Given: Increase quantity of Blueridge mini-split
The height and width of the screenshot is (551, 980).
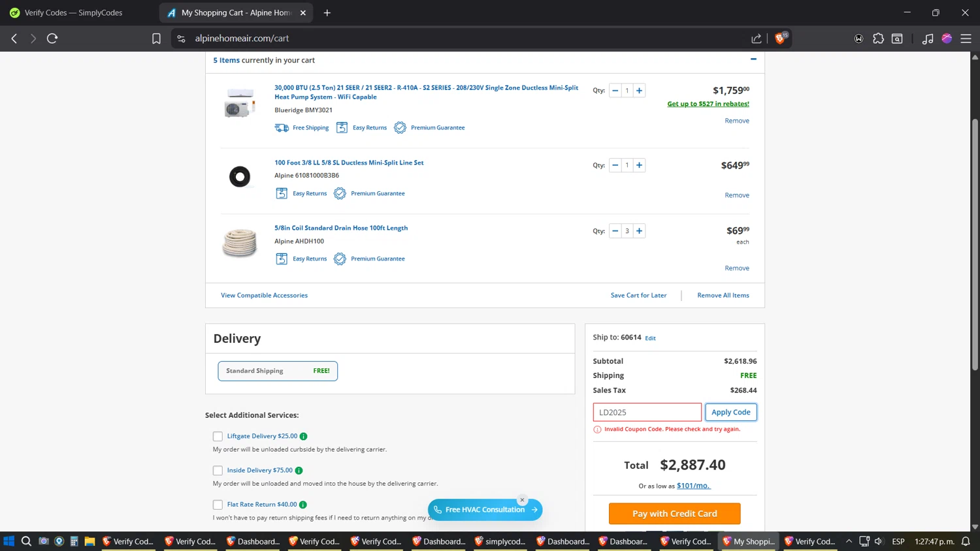Looking at the screenshot, I should coord(639,91).
